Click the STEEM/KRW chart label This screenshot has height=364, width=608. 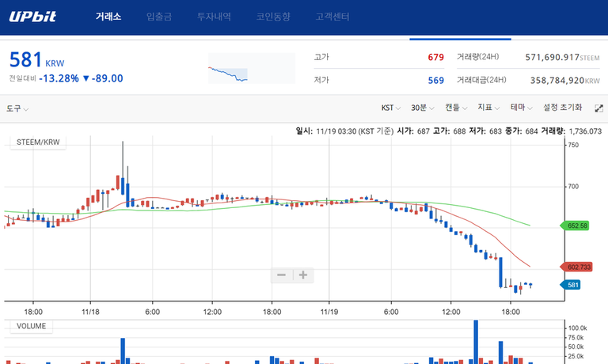pyautogui.click(x=39, y=142)
